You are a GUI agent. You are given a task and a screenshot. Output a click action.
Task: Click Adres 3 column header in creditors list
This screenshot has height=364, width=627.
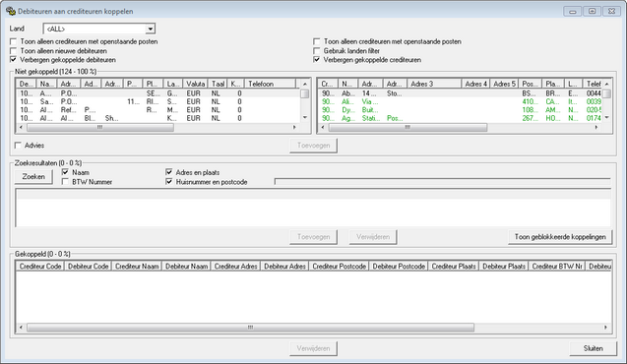tap(434, 84)
